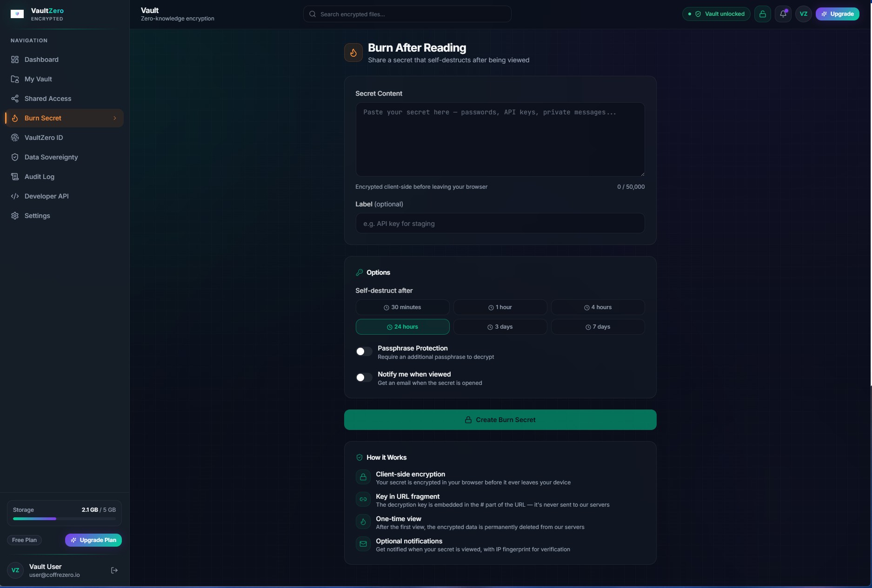
Task: Click the logout icon beside Vault User
Action: coord(114,570)
